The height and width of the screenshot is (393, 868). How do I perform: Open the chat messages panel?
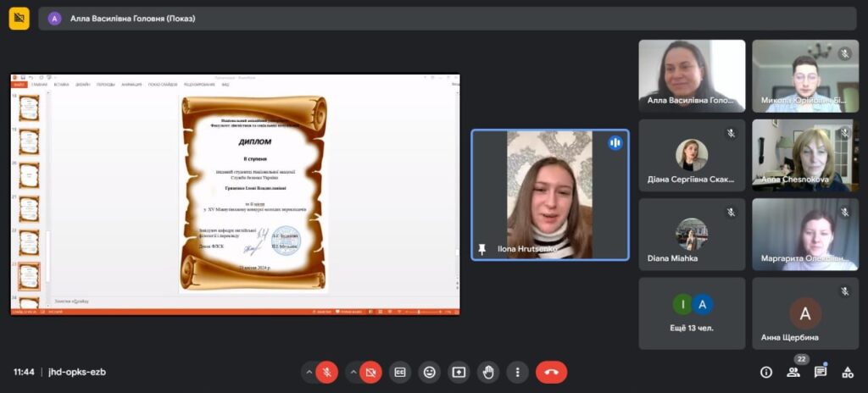coord(821,372)
